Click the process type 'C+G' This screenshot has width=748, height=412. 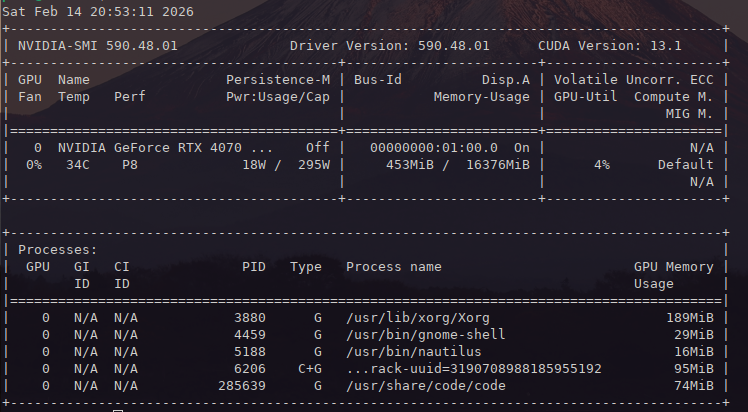point(310,369)
